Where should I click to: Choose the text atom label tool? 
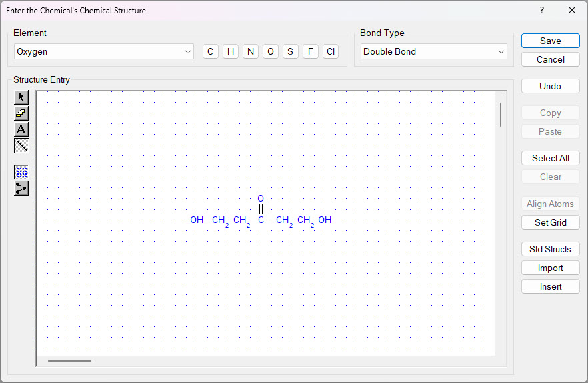(21, 129)
